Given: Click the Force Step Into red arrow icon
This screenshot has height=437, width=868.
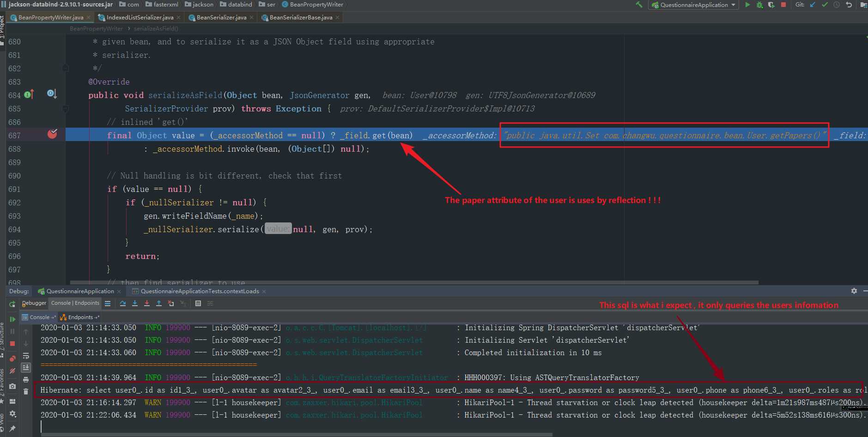Looking at the screenshot, I should pos(147,303).
